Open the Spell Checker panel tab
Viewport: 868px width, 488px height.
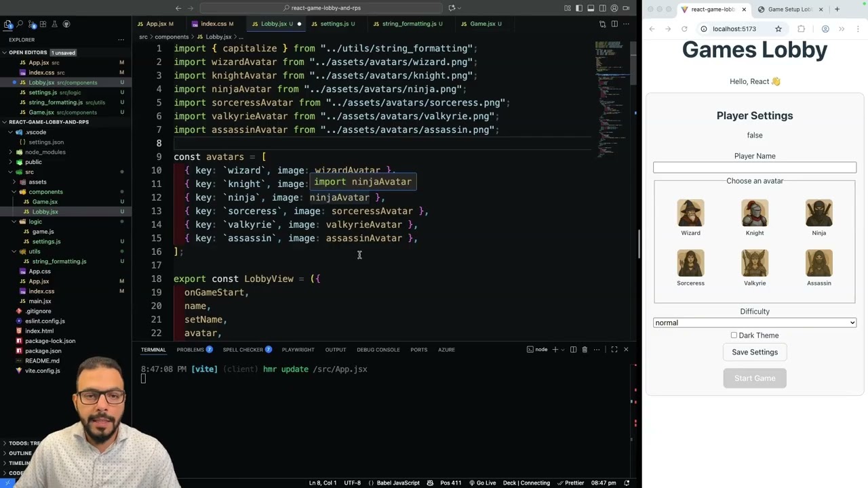pos(248,350)
